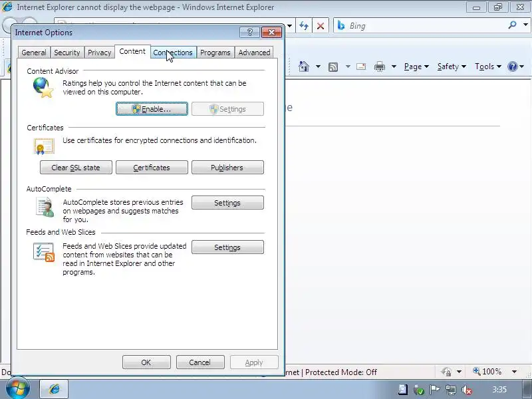The height and width of the screenshot is (399, 532).
Task: Click the Feeds and Web Slices icon
Action: [44, 252]
